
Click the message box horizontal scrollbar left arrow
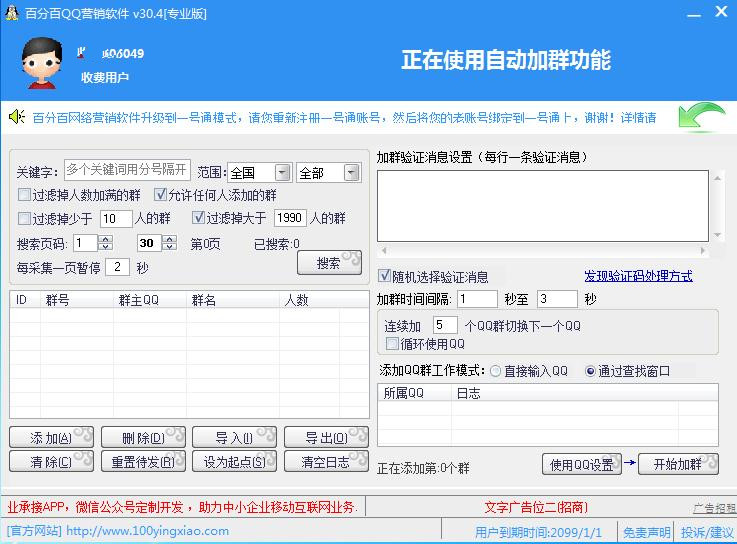pyautogui.click(x=384, y=251)
